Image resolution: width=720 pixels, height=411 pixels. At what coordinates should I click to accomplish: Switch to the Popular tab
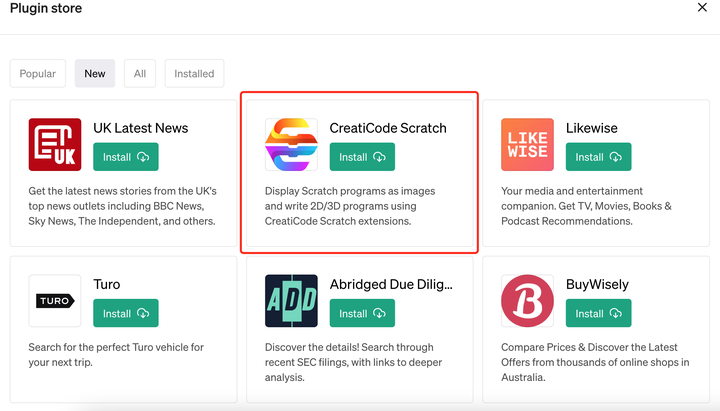coord(38,73)
